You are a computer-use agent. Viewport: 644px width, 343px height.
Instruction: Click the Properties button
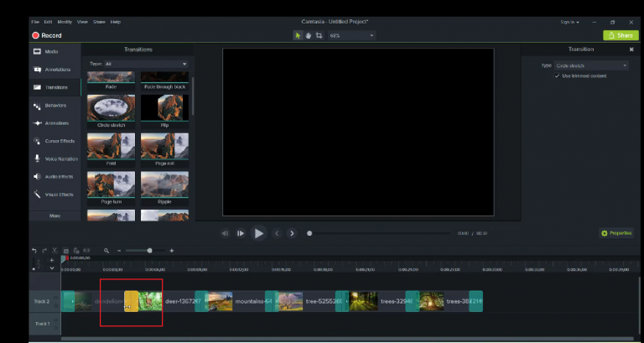616,233
